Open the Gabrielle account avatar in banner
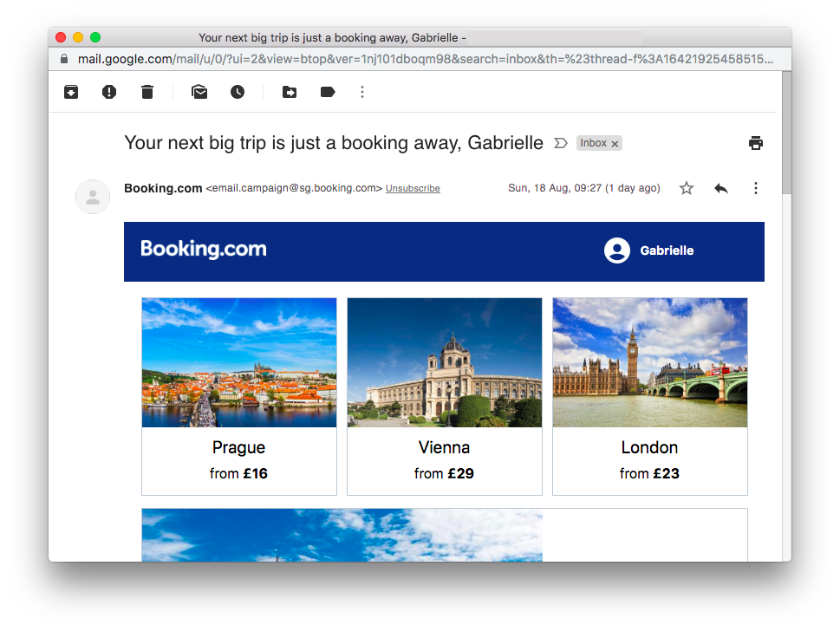This screenshot has height=631, width=840. [x=617, y=250]
